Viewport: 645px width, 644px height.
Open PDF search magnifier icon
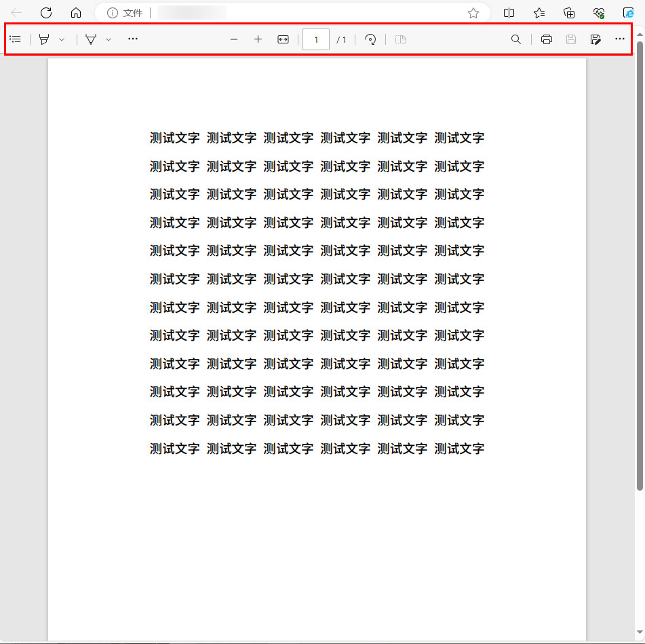pos(516,39)
